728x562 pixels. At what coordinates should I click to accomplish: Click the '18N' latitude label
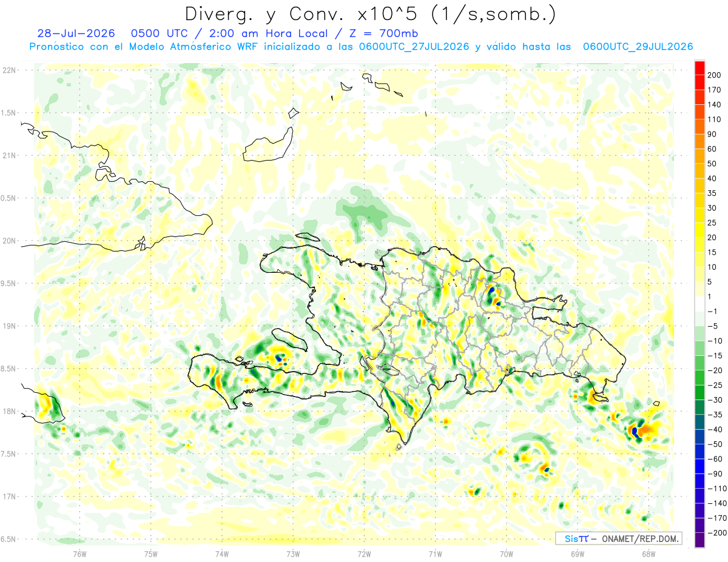click(x=8, y=412)
